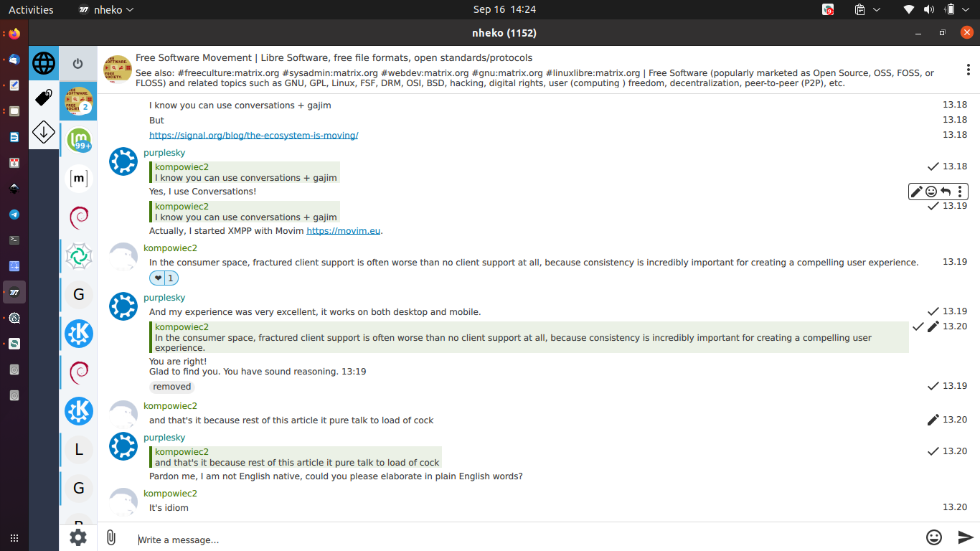Image resolution: width=980 pixels, height=551 pixels.
Task: Click kompowiec2 name above 'It's idiom'
Action: 170,494
